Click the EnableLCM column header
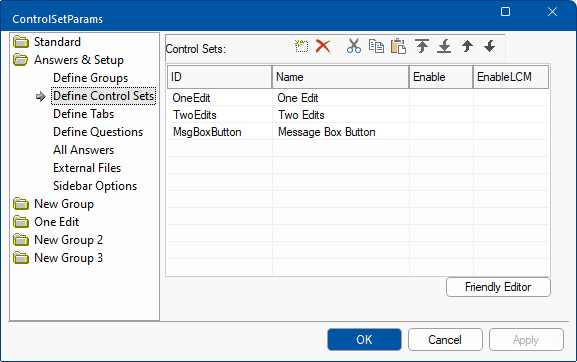This screenshot has width=577, height=362. (x=511, y=77)
